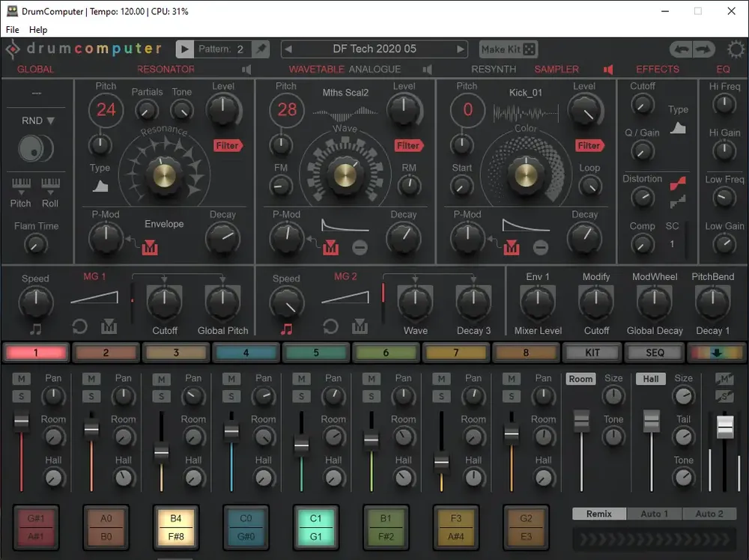Viewport: 749px width, 560px height.
Task: Load next preset with right arrow
Action: pyautogui.click(x=460, y=49)
